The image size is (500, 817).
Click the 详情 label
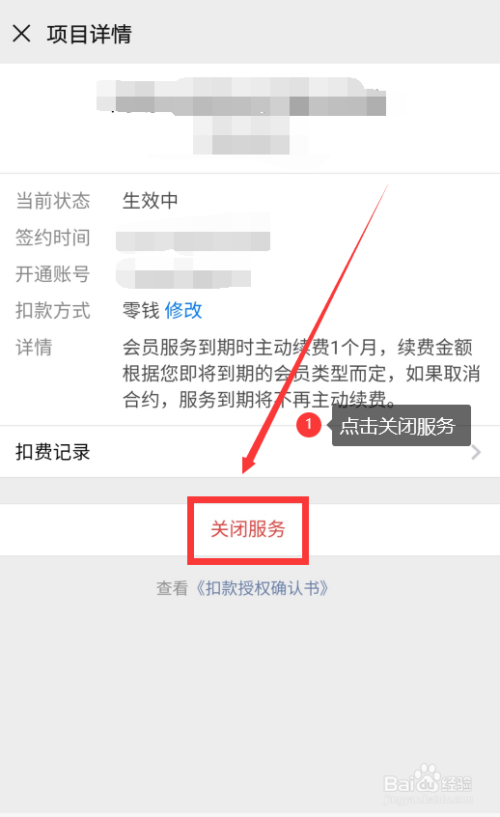point(34,347)
